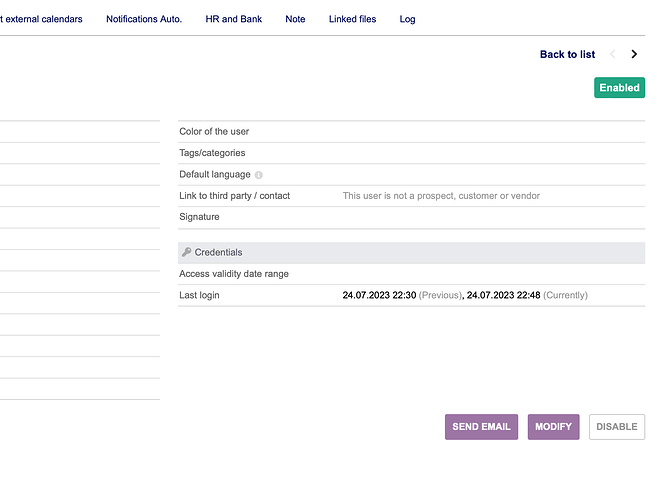Click the Default language info icon
Viewport: 659px width, 499px height.
pyautogui.click(x=259, y=175)
